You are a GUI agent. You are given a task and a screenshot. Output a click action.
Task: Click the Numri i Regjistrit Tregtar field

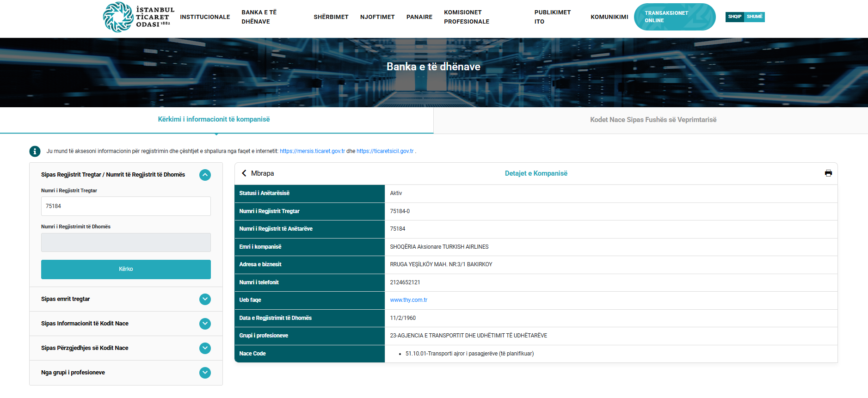tap(126, 206)
